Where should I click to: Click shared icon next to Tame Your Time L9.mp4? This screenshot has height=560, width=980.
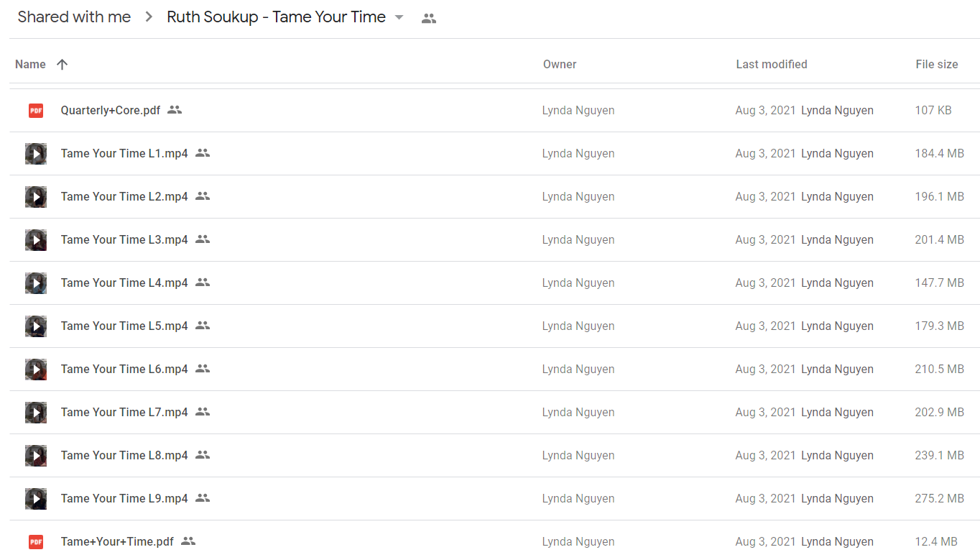[x=203, y=498]
